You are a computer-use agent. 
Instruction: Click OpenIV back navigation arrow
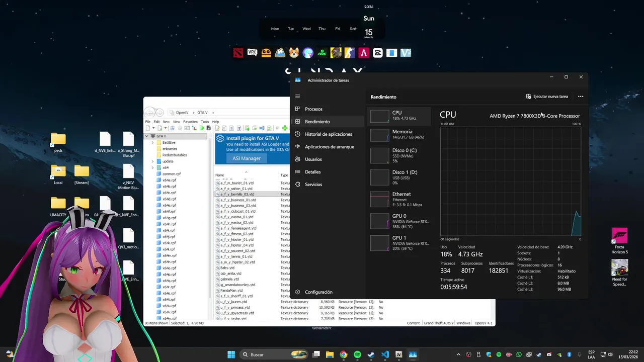coord(149,113)
